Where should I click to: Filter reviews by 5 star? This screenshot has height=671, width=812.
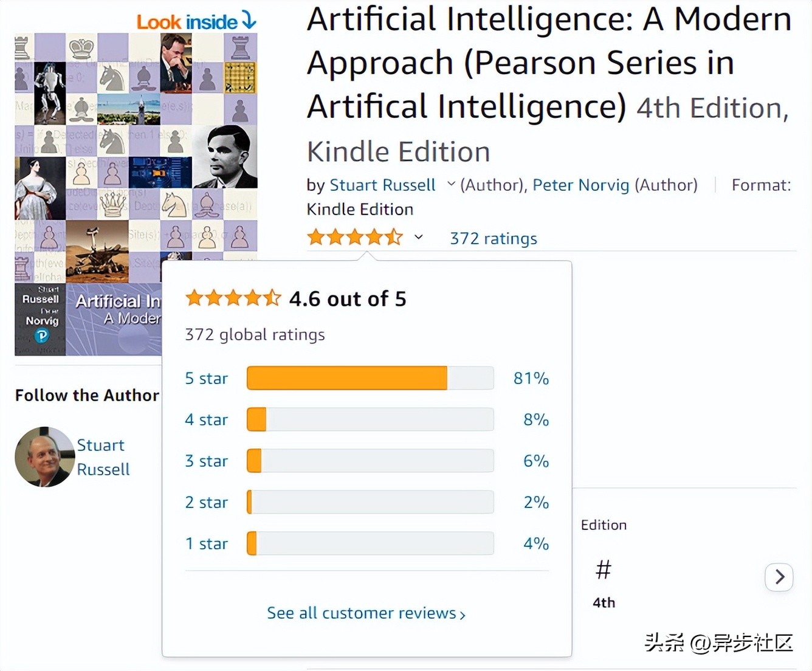[x=206, y=378]
